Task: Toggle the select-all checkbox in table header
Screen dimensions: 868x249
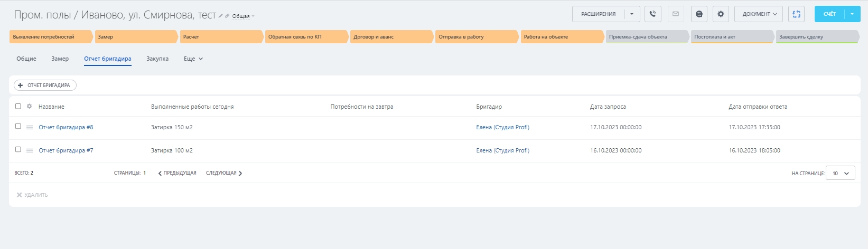Action: 18,106
